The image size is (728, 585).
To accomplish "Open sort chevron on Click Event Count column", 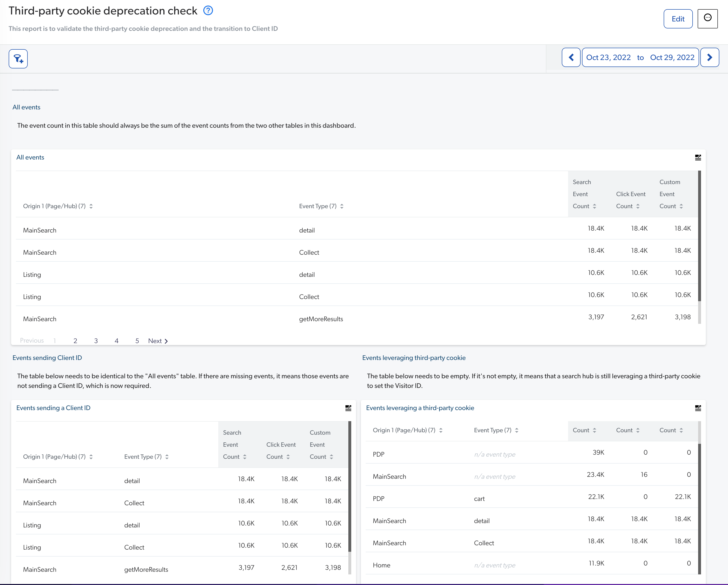I will tap(638, 206).
